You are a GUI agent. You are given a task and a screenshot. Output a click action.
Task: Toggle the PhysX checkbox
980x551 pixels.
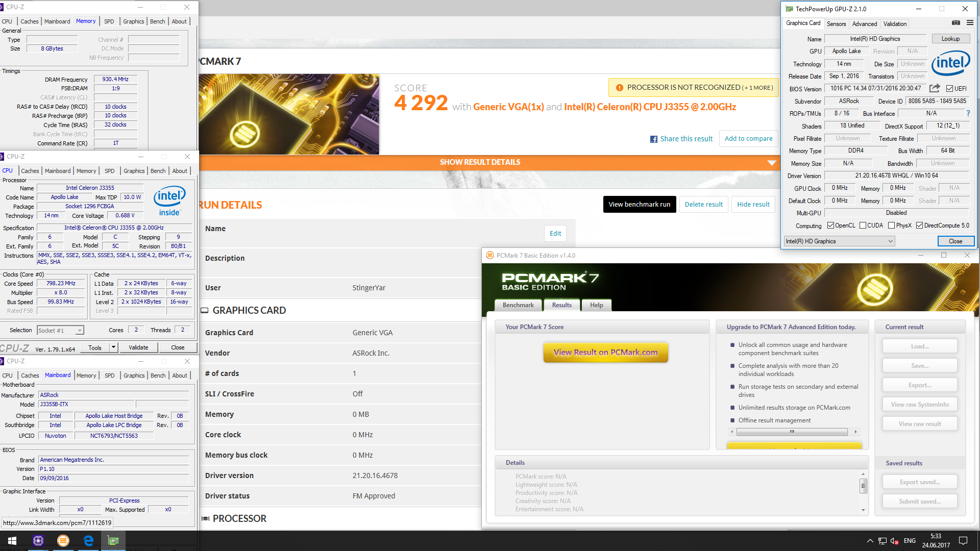click(891, 226)
